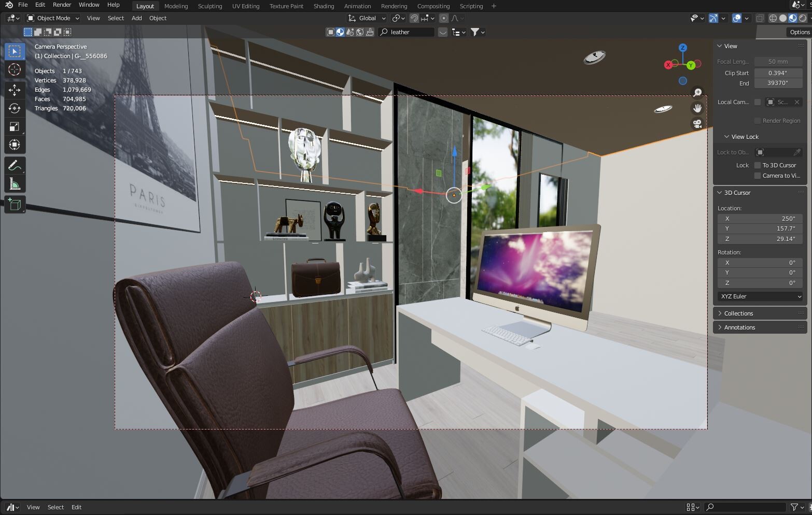Select the Add Cube tool
This screenshot has height=515, width=812.
tap(14, 204)
